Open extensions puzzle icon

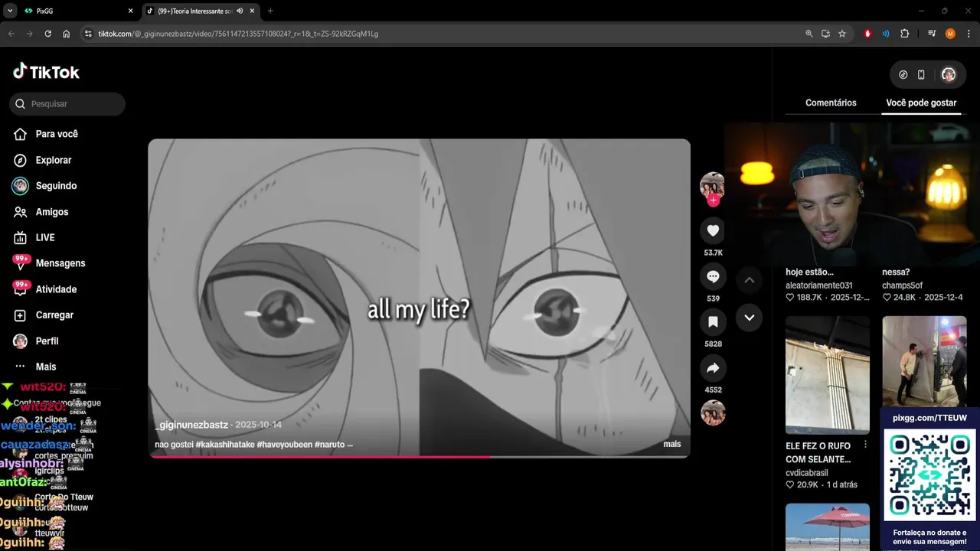pos(905,34)
